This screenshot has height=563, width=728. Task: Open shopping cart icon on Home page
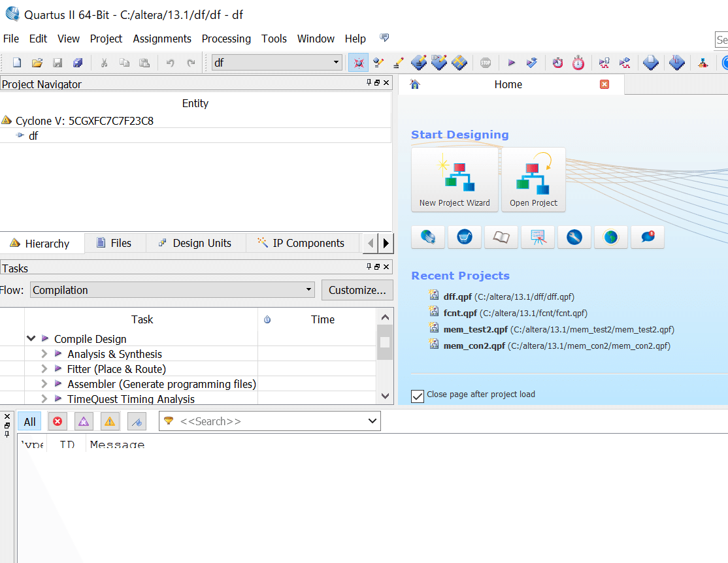[464, 237]
